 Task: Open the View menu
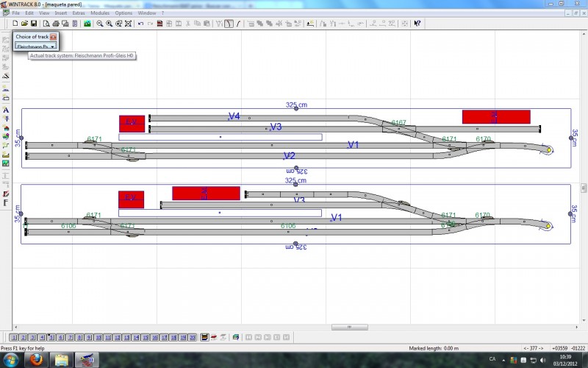tap(44, 13)
